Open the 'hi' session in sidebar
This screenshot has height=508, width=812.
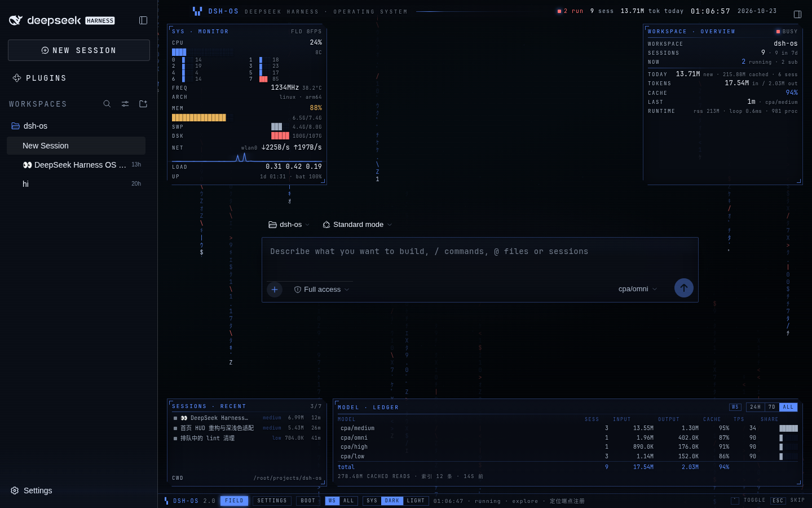[x=76, y=184]
